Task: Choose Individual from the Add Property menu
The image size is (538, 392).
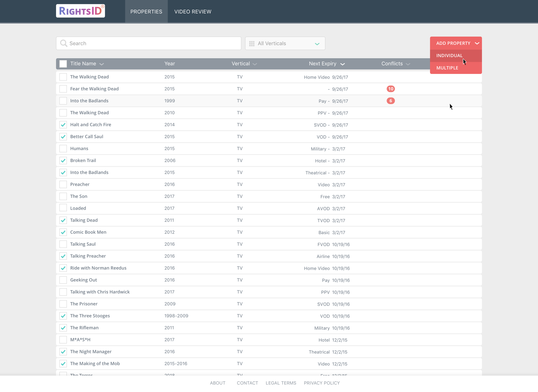Action: [x=456, y=55]
